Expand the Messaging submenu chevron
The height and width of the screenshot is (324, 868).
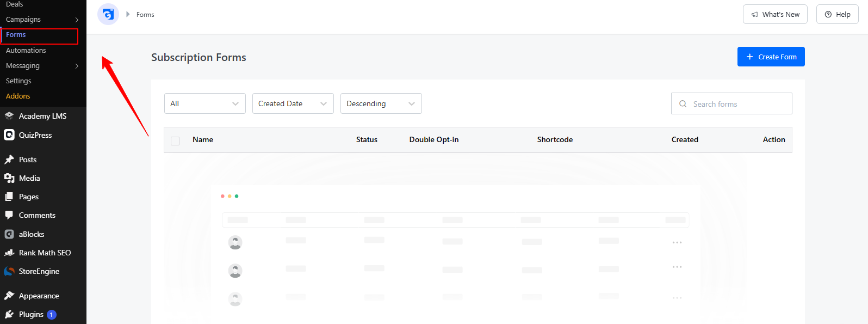[x=77, y=66]
